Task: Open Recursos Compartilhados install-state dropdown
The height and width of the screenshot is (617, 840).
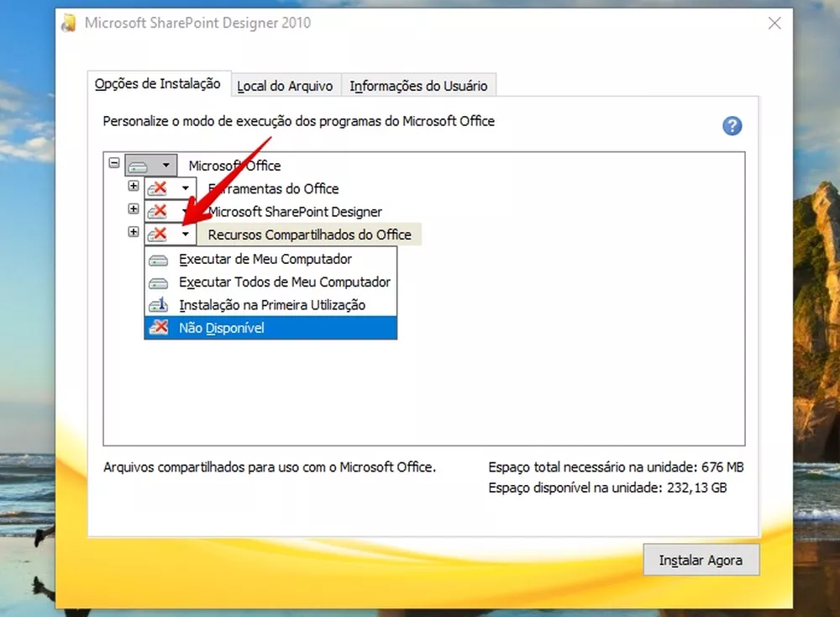Action: click(x=171, y=235)
